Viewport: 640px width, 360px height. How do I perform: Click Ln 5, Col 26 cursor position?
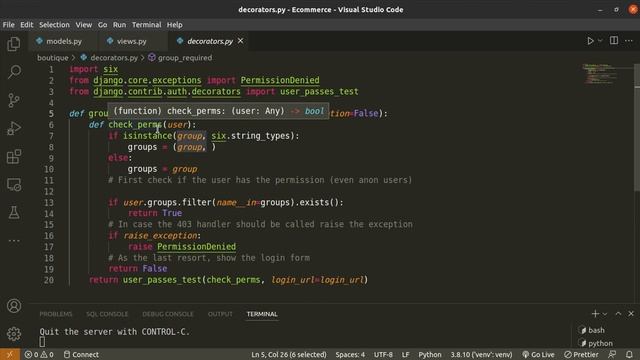coord(289,354)
